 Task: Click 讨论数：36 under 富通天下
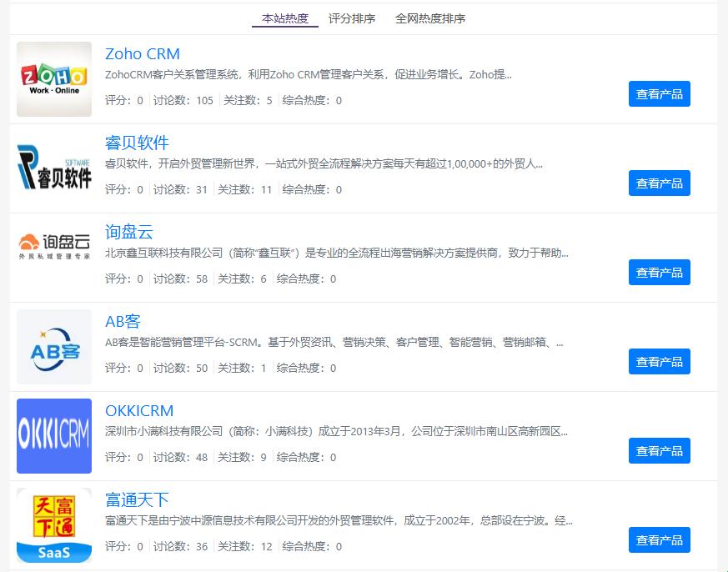pos(180,546)
